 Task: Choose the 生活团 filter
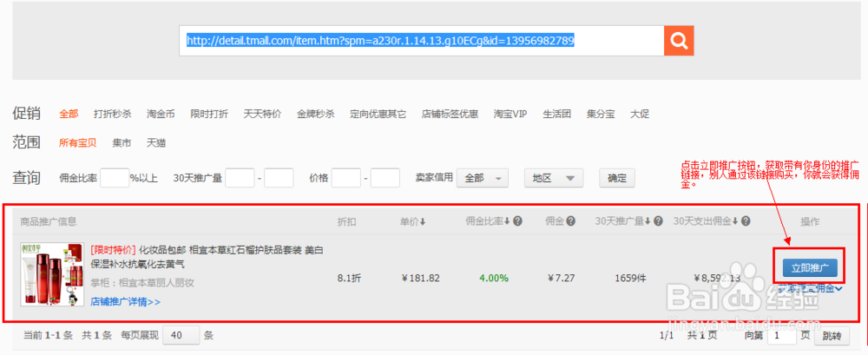(557, 114)
